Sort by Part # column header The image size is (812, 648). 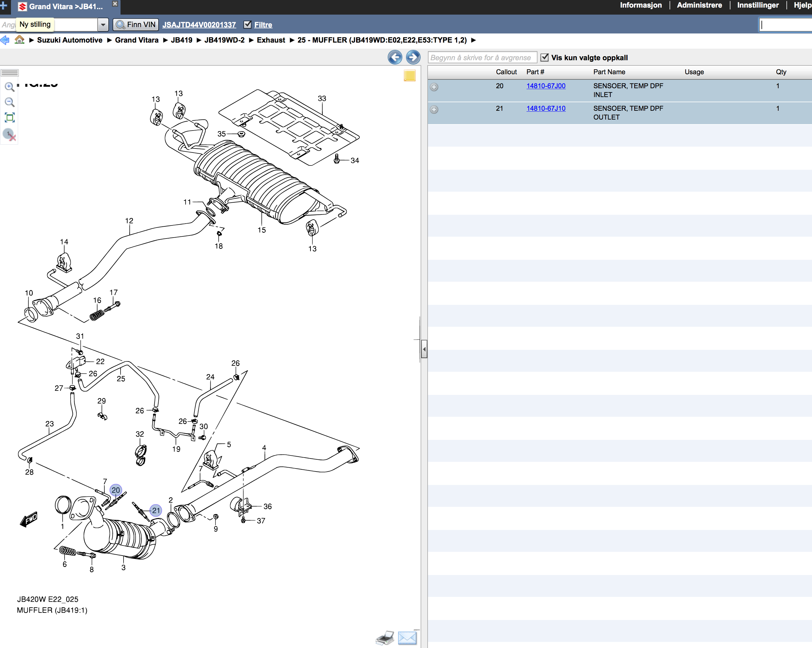pyautogui.click(x=535, y=72)
